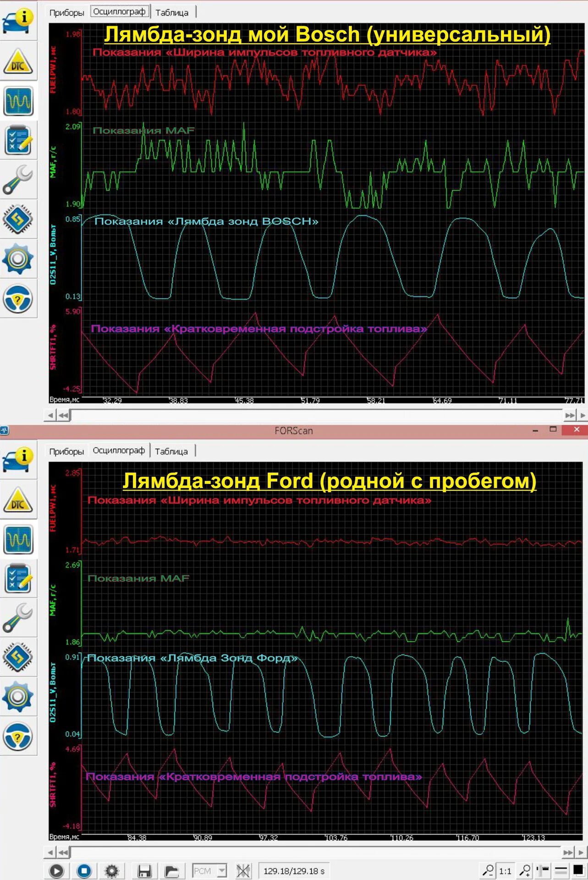
Task: Open service wrench icon in upper window sidebar
Action: click(x=18, y=180)
